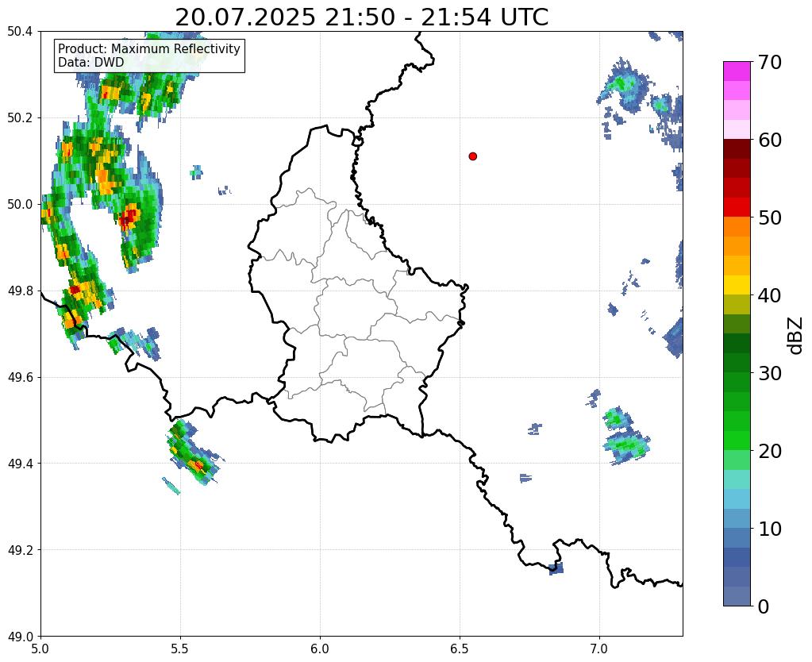This screenshot has width=812, height=662.
Task: Click latitude axis label 49.0
Action: click(x=20, y=636)
